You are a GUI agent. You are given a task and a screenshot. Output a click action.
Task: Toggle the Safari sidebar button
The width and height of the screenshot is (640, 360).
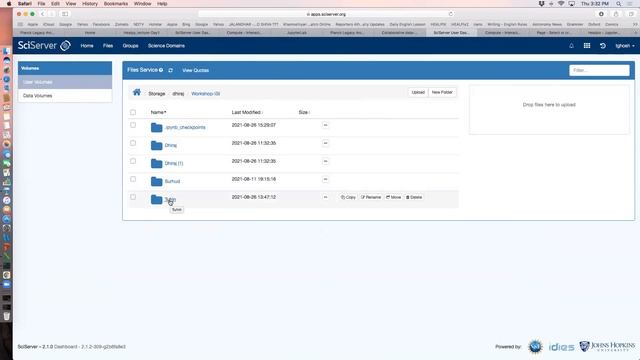click(x=65, y=14)
